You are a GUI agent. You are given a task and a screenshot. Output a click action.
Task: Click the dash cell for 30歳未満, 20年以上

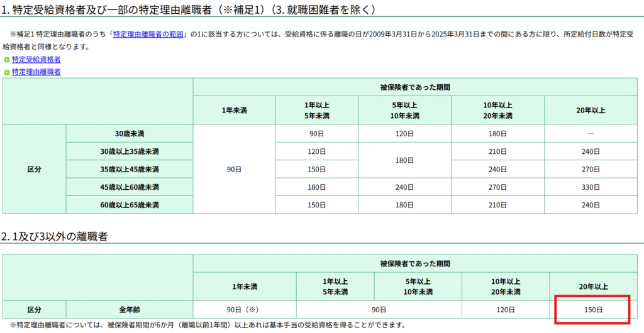click(x=591, y=134)
